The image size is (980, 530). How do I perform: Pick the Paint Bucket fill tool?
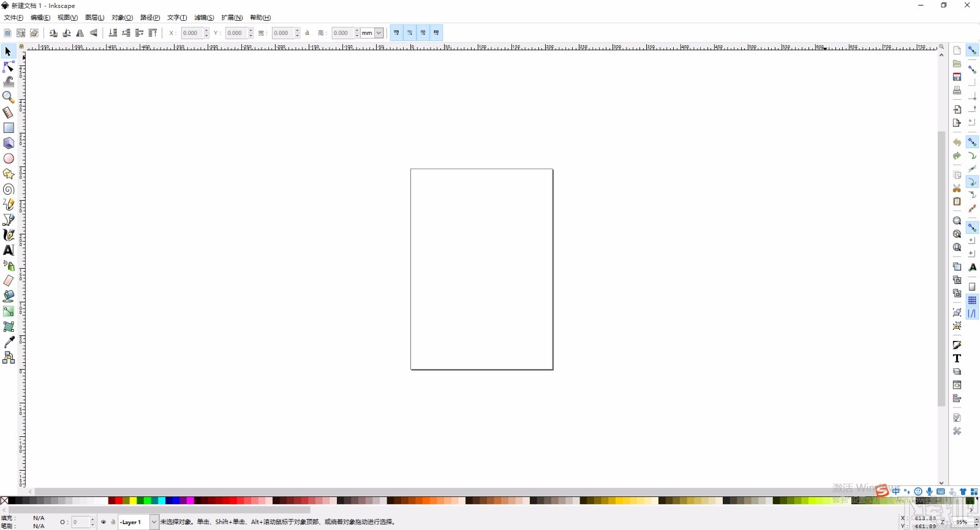point(9,296)
